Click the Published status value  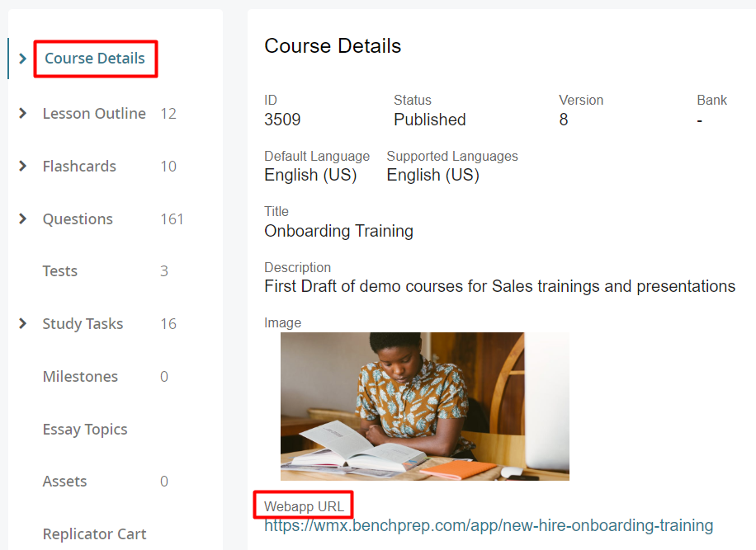pos(429,120)
